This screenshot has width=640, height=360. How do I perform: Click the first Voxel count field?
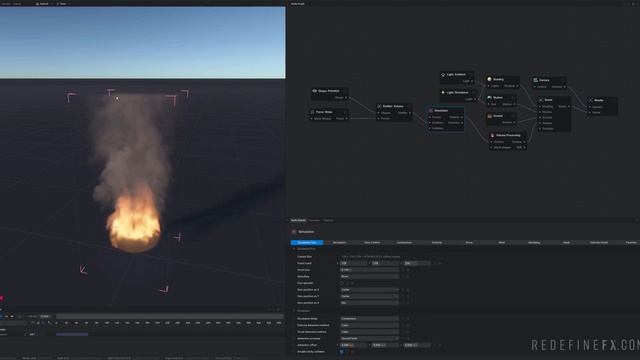click(353, 264)
